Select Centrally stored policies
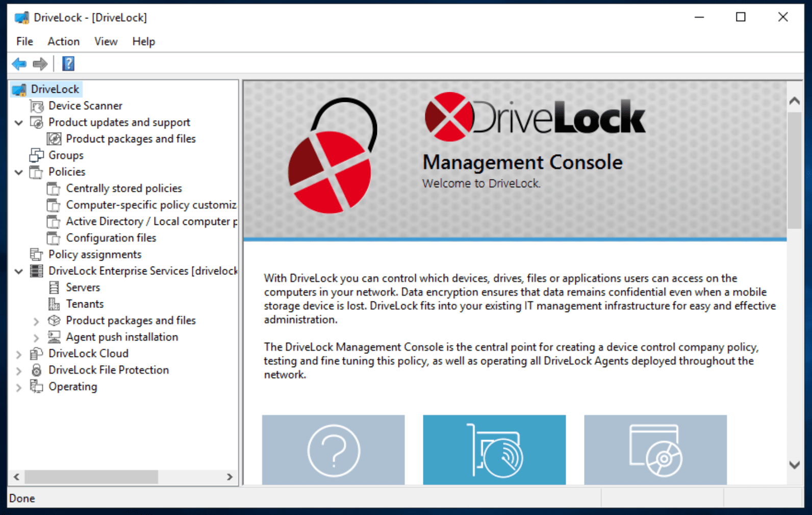The image size is (812, 515). pyautogui.click(x=123, y=188)
